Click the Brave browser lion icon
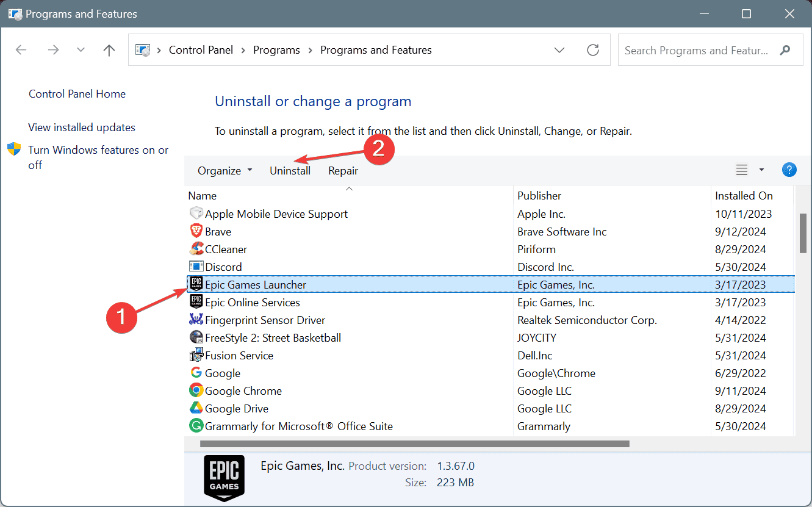 196,231
